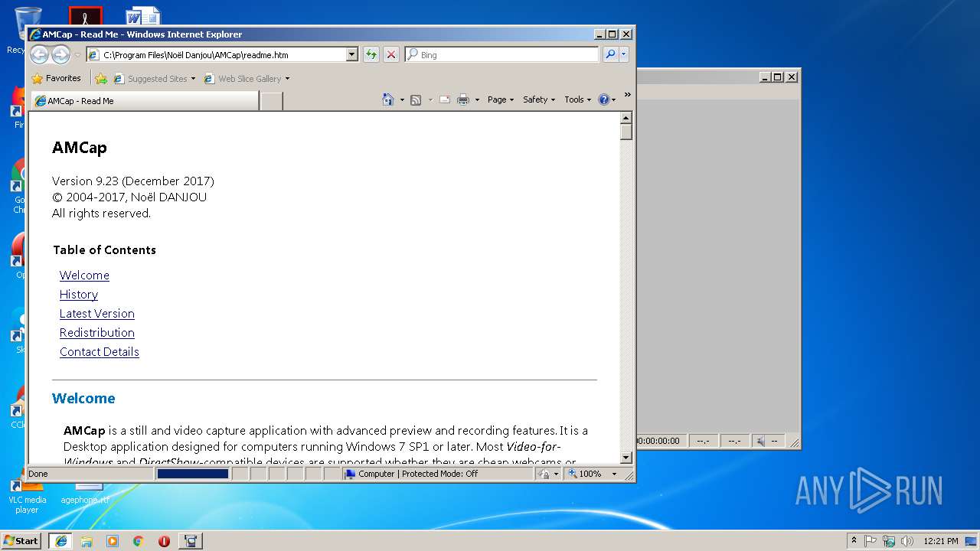Select the AMCap - Read Me tab

pos(144,101)
